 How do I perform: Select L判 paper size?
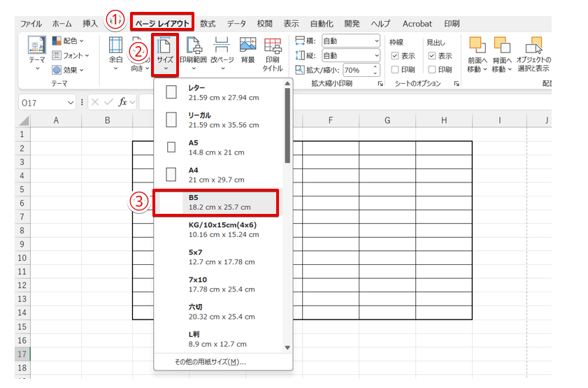[x=219, y=339]
